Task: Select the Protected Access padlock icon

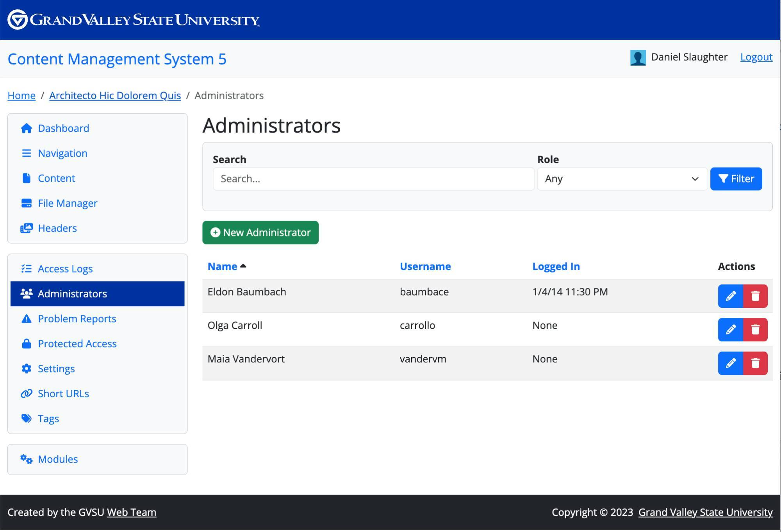Action: pyautogui.click(x=26, y=343)
